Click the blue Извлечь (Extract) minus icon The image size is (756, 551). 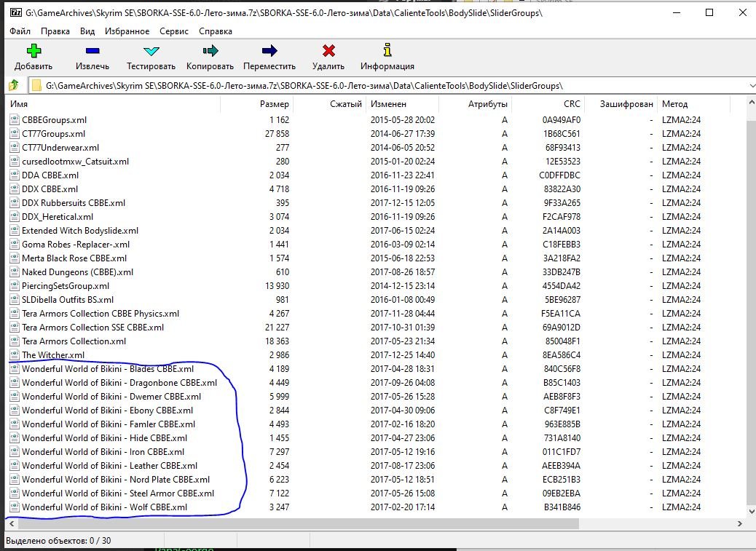click(x=92, y=51)
